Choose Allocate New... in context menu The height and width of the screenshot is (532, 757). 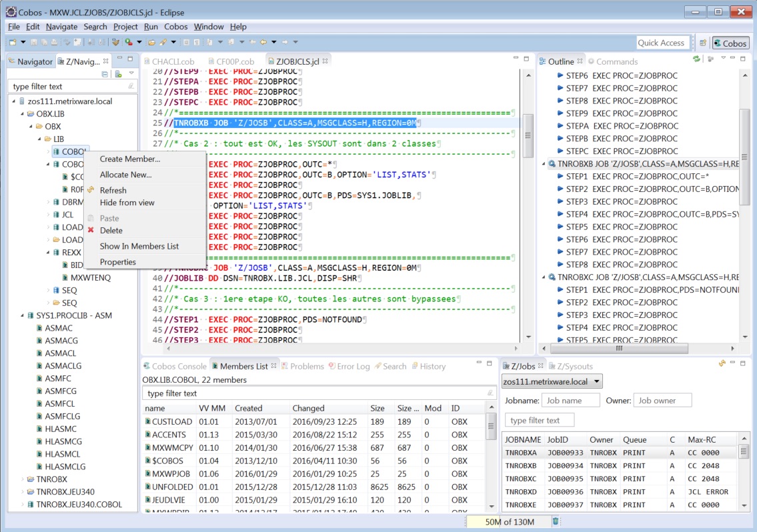pos(145,175)
